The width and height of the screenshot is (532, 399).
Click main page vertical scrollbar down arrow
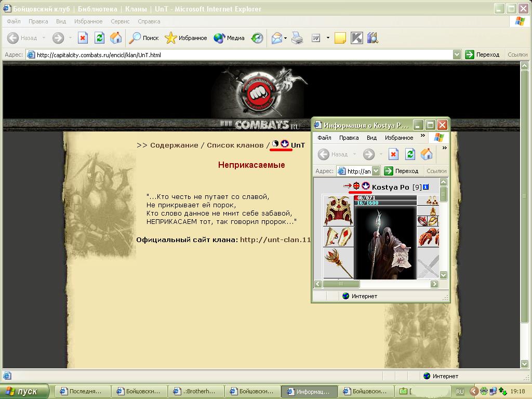[x=524, y=364]
